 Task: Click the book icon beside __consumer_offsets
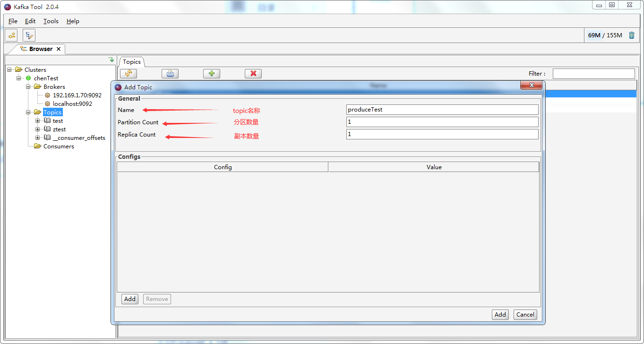(x=47, y=138)
